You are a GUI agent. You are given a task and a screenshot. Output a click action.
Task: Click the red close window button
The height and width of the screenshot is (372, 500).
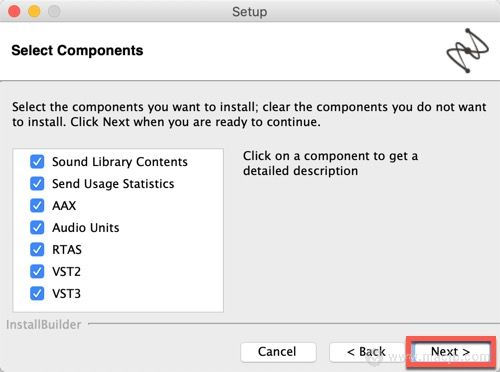tap(14, 11)
